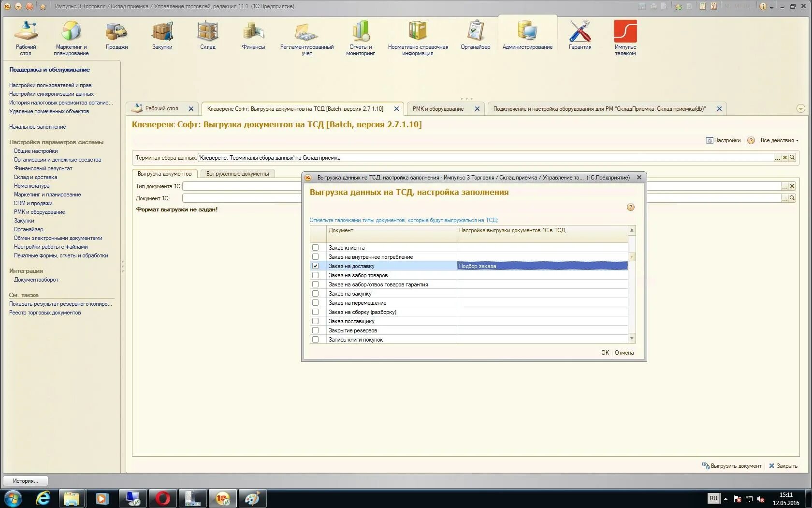Screen dimensions: 812x508
Task: Click scroll up arrow in document list
Action: point(632,230)
